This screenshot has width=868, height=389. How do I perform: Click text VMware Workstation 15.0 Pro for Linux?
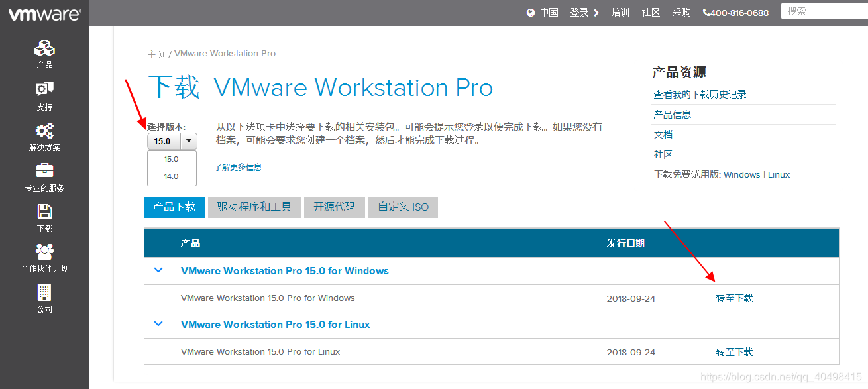coord(260,352)
